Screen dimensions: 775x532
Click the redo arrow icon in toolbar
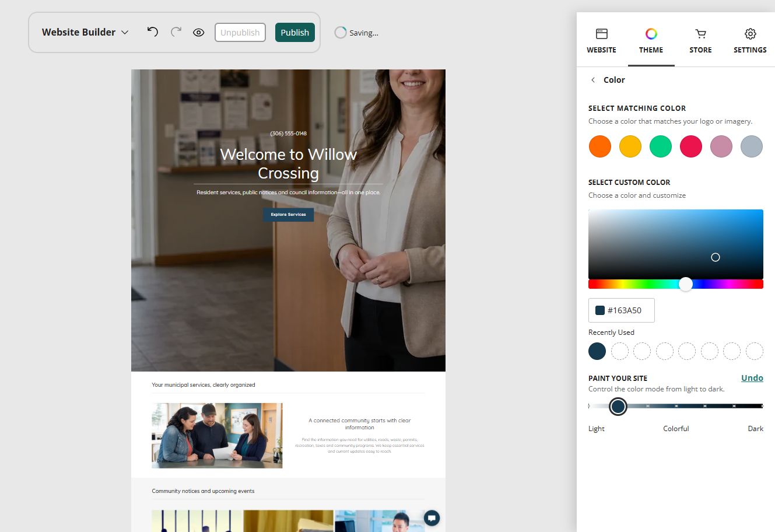[176, 32]
